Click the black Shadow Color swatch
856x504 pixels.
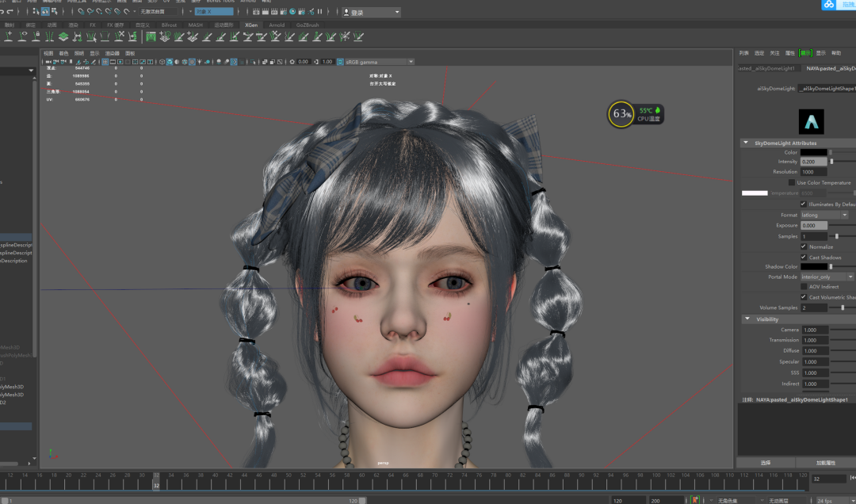coord(814,266)
